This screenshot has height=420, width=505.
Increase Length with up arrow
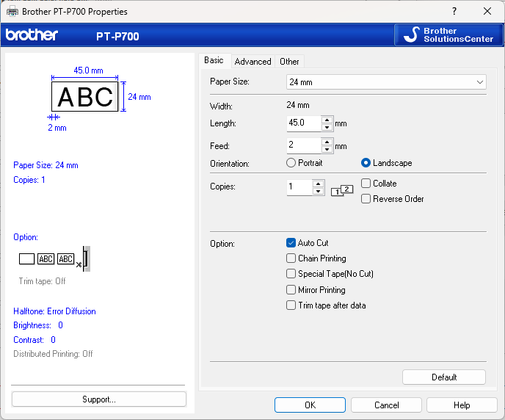327,120
